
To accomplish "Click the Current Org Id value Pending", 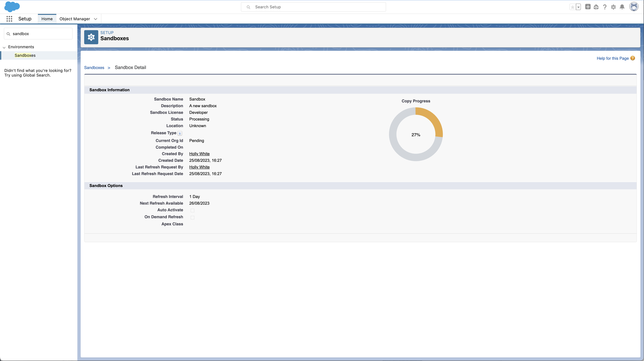I will tap(197, 141).
